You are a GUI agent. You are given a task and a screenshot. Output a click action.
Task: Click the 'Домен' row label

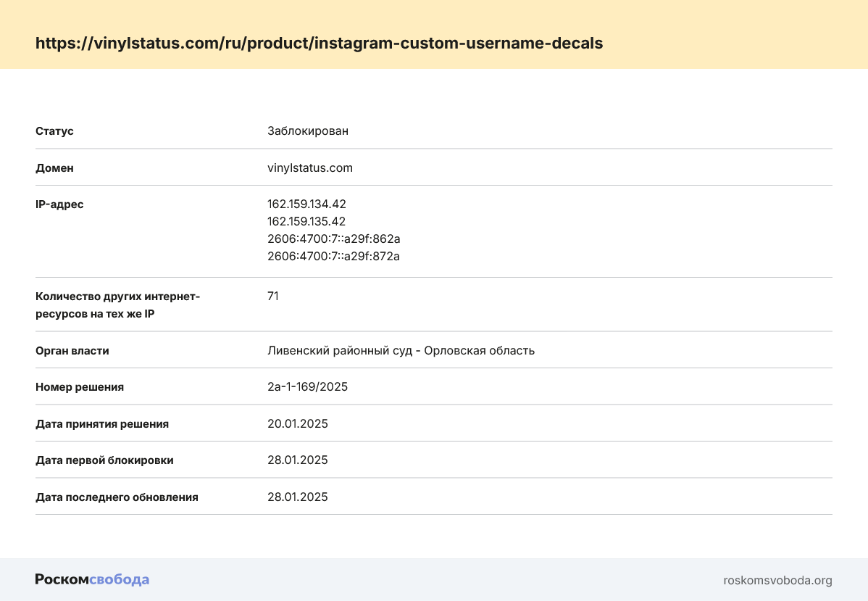[x=54, y=168]
